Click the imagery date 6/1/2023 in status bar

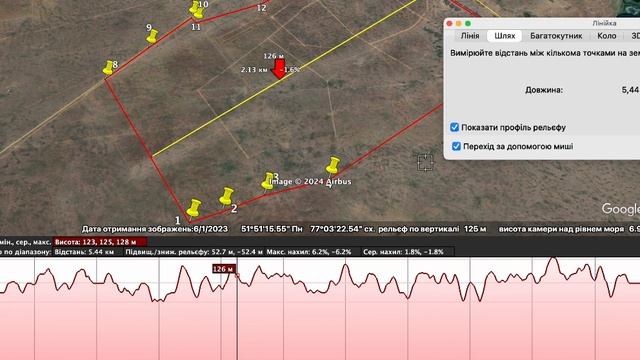pos(211,229)
